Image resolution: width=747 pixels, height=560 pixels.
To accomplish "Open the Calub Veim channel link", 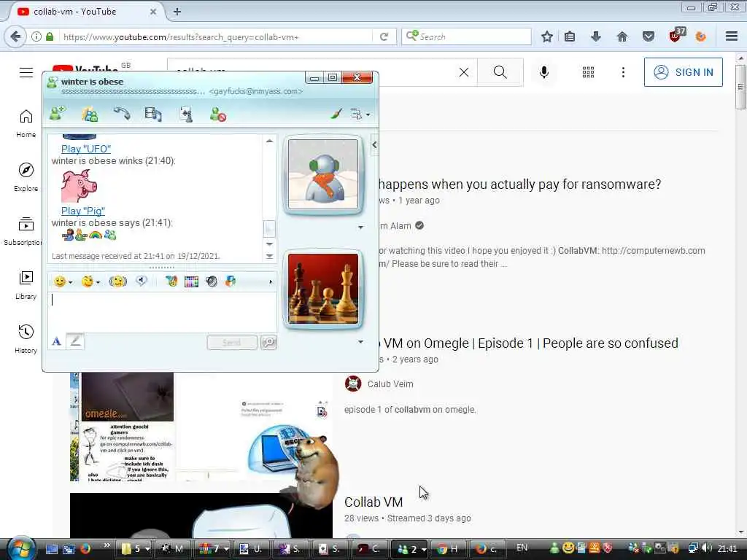I will click(390, 384).
